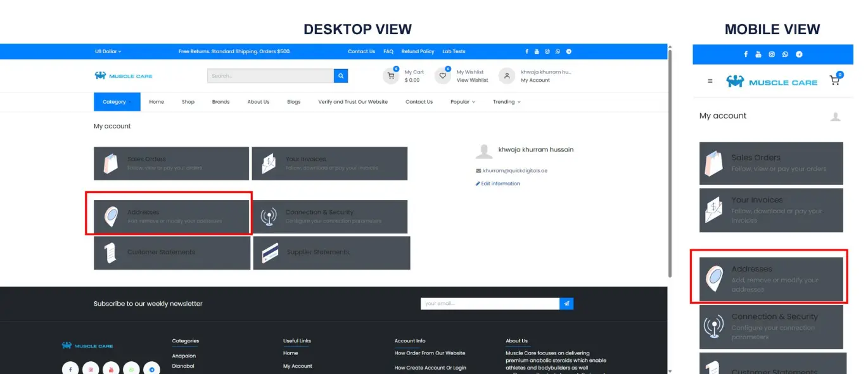868x374 pixels.
Task: Select the Blogs item in navigation bar
Action: point(293,102)
